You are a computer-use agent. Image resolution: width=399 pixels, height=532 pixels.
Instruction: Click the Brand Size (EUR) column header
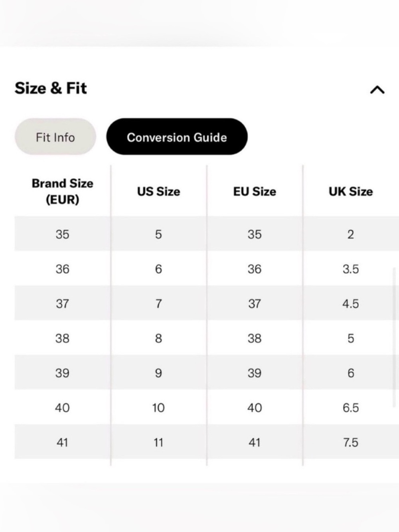click(x=63, y=191)
